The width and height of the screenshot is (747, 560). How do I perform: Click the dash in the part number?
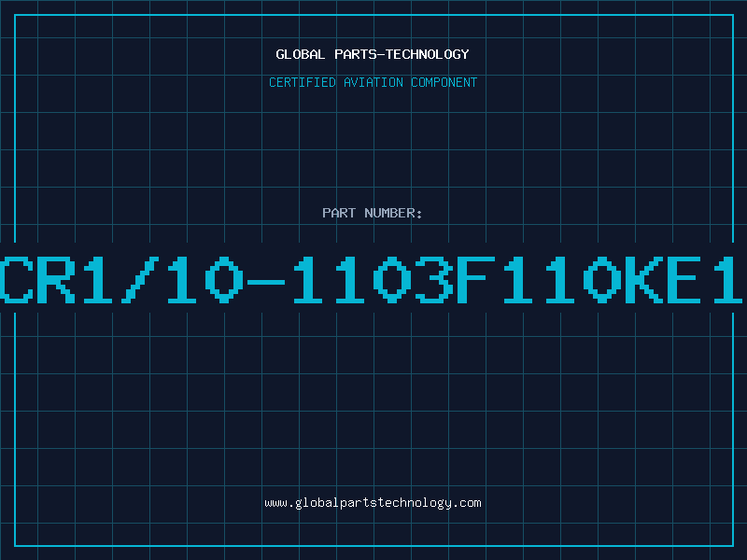tap(266, 282)
